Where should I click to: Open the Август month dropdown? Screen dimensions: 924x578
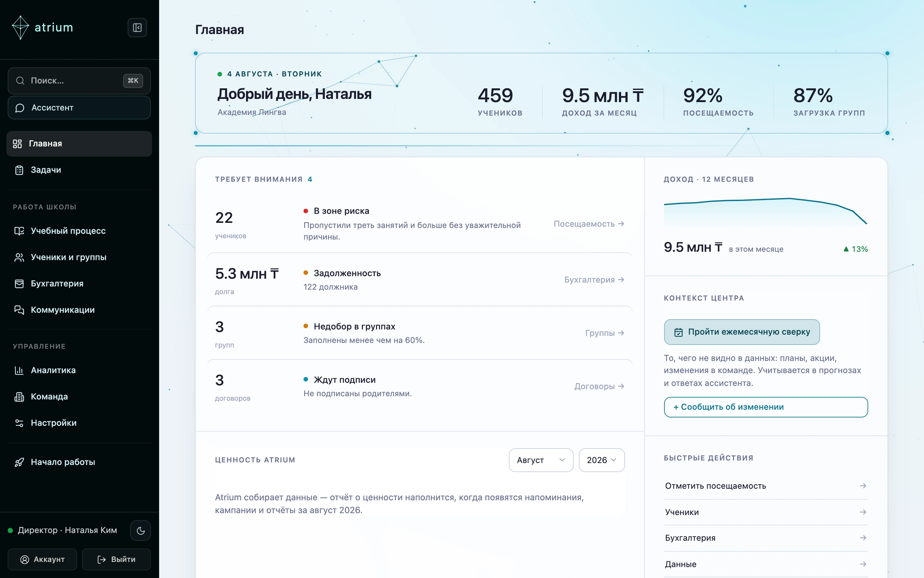click(x=541, y=460)
